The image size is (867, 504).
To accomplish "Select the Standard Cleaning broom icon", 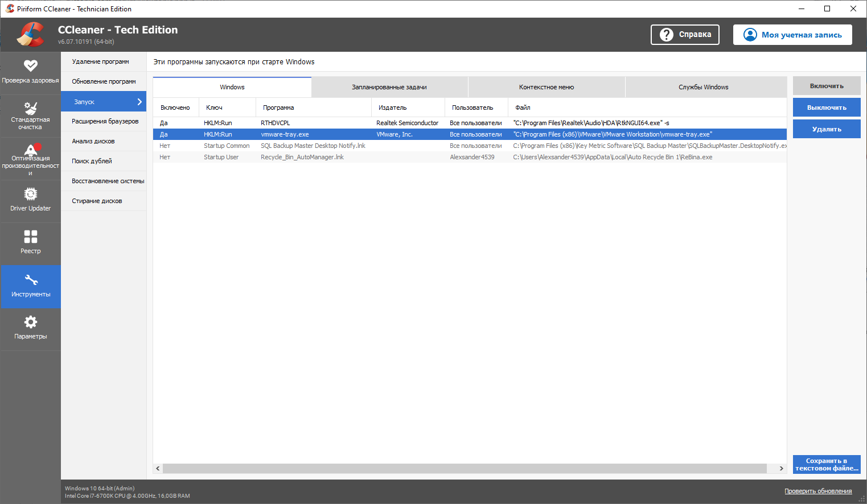I will 30,108.
